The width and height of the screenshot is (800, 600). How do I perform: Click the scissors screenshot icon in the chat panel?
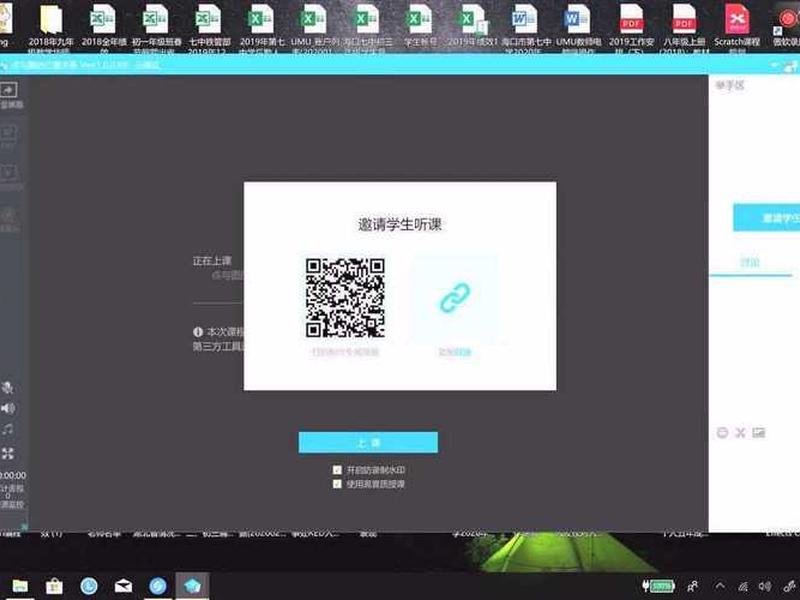740,433
